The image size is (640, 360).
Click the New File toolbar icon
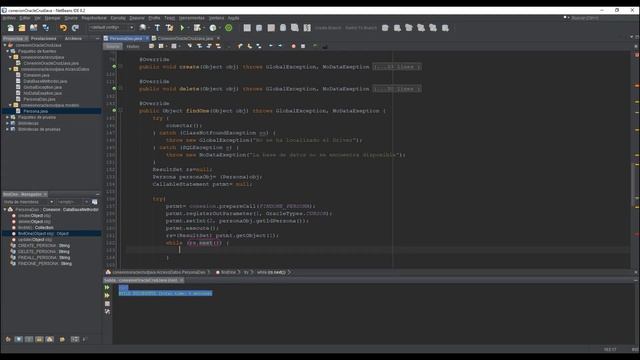[11, 28]
